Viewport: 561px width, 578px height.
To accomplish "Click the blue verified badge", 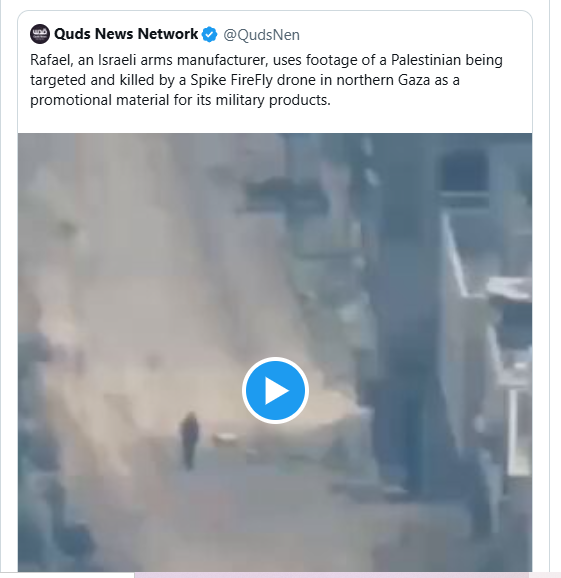I will click(x=210, y=34).
